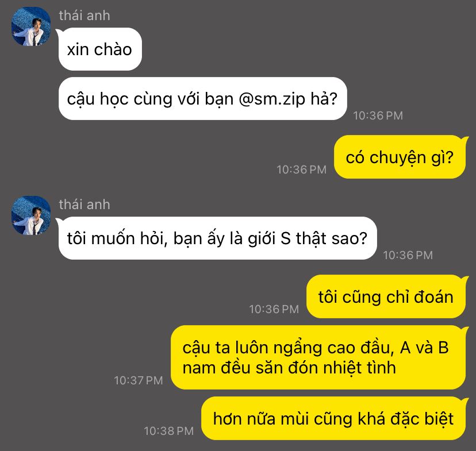Tap the topmost 'thái anh' sender name
Image resolution: width=476 pixels, height=451 pixels.
[85, 16]
